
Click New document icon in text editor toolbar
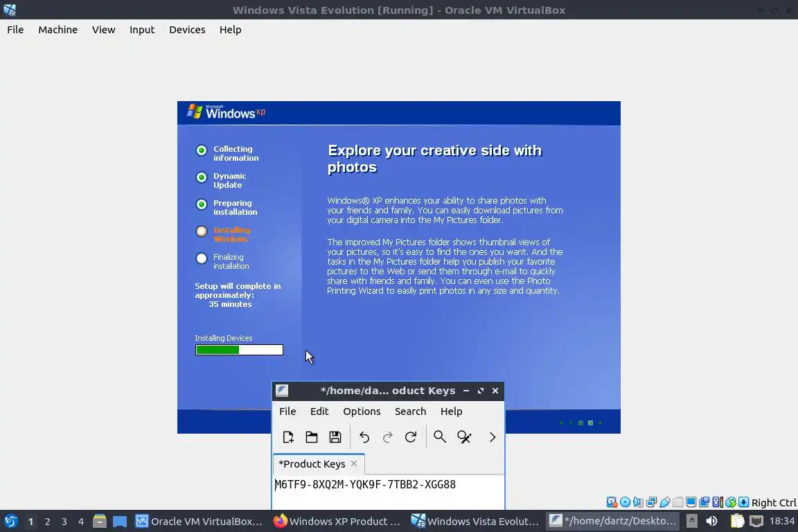pos(288,437)
